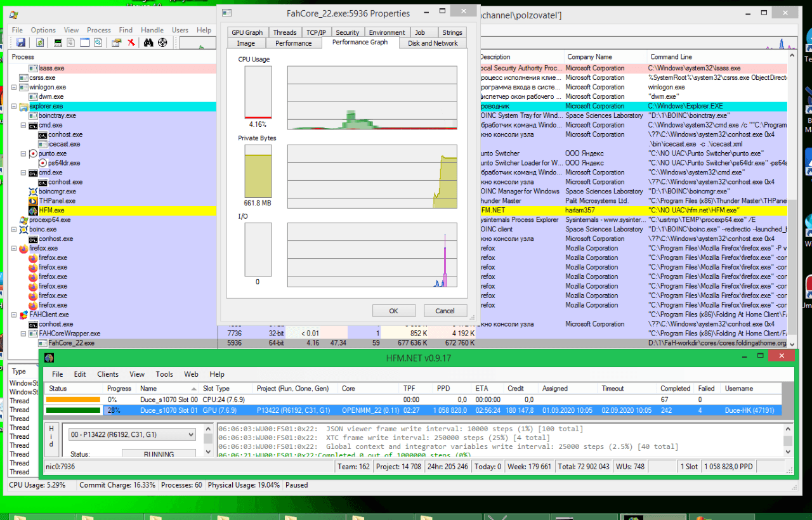The width and height of the screenshot is (812, 520).
Task: Click the mini CPU graph in the toolbar
Action: (x=197, y=42)
